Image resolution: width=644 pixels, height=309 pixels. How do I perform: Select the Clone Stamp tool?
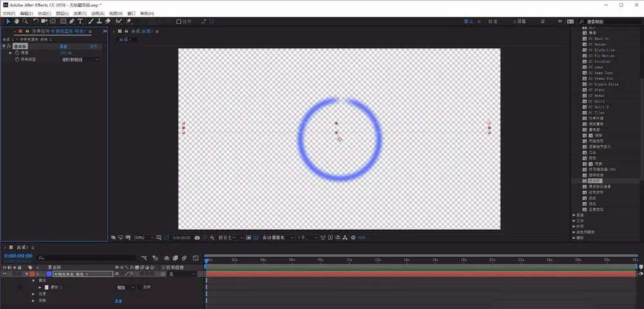click(99, 21)
